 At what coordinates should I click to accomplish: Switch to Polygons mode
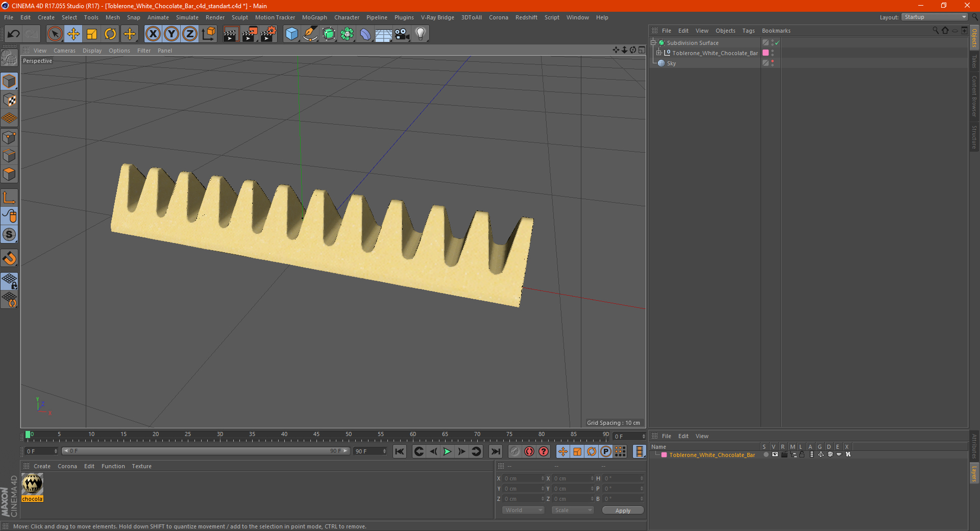pos(9,174)
